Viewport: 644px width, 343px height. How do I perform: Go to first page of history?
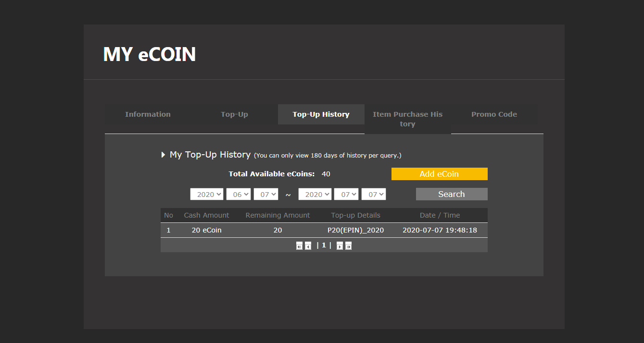[299, 246]
